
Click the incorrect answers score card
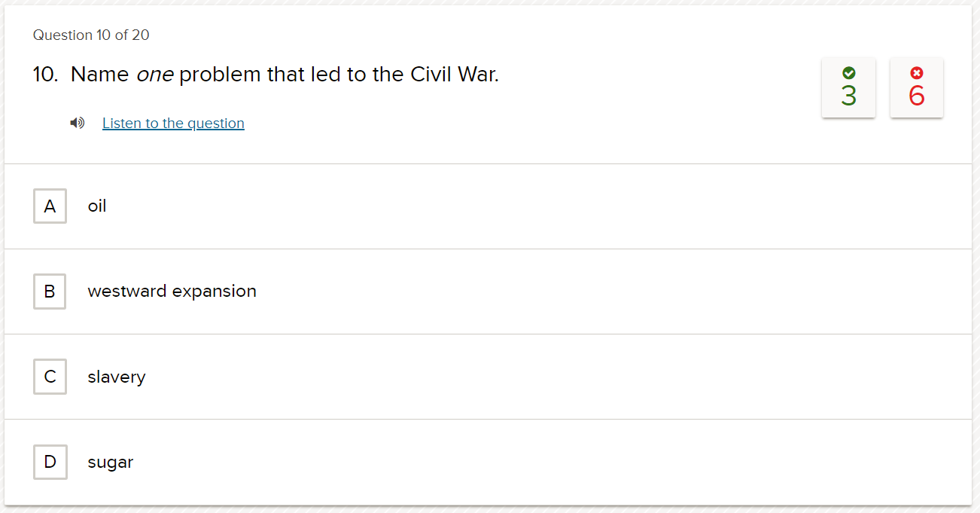(916, 87)
